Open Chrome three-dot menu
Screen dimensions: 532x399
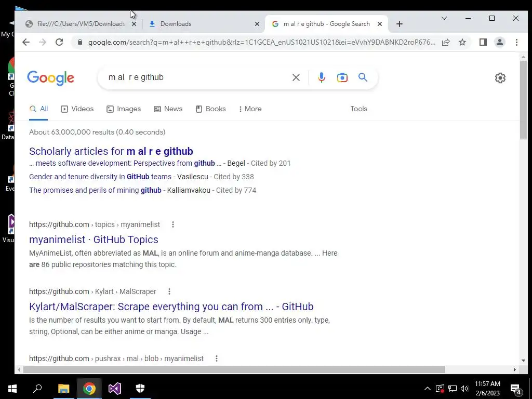(x=516, y=42)
